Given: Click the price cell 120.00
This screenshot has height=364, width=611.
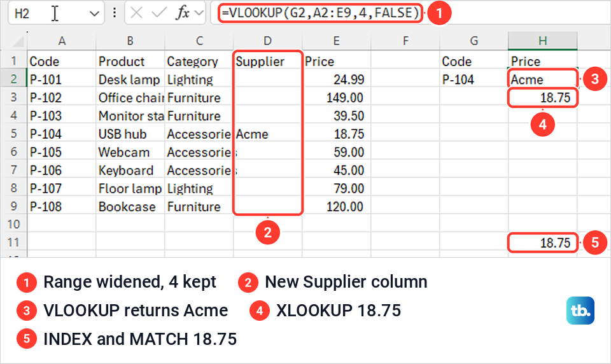Looking at the screenshot, I should click(x=336, y=206).
